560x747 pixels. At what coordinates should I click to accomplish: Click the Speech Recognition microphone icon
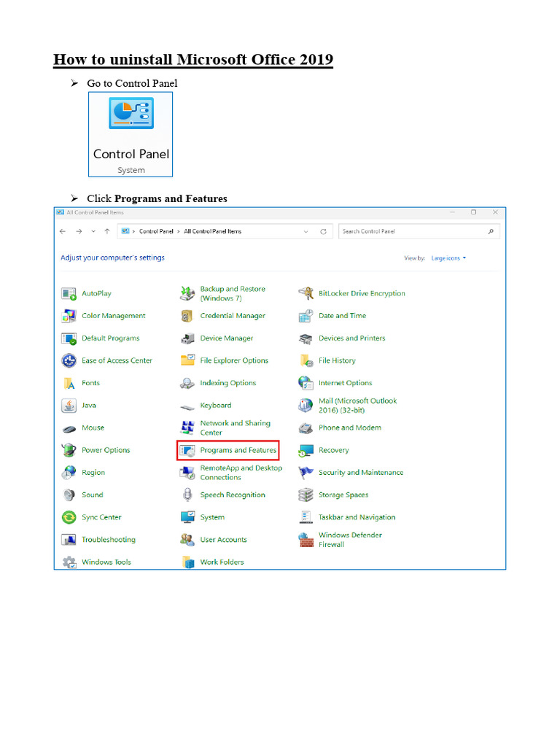click(x=187, y=495)
